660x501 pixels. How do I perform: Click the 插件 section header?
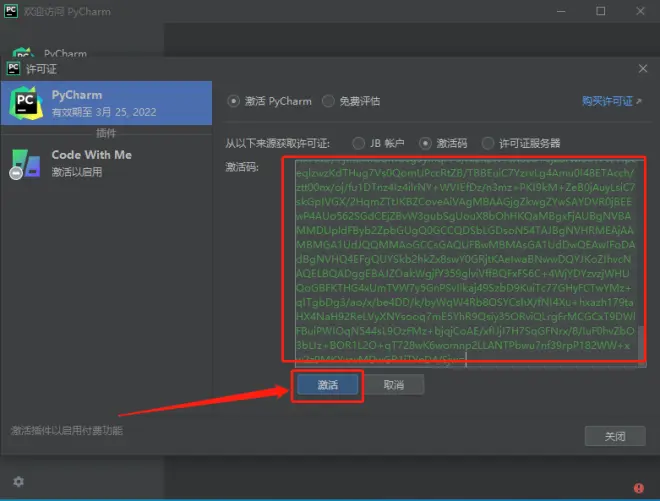[x=106, y=133]
